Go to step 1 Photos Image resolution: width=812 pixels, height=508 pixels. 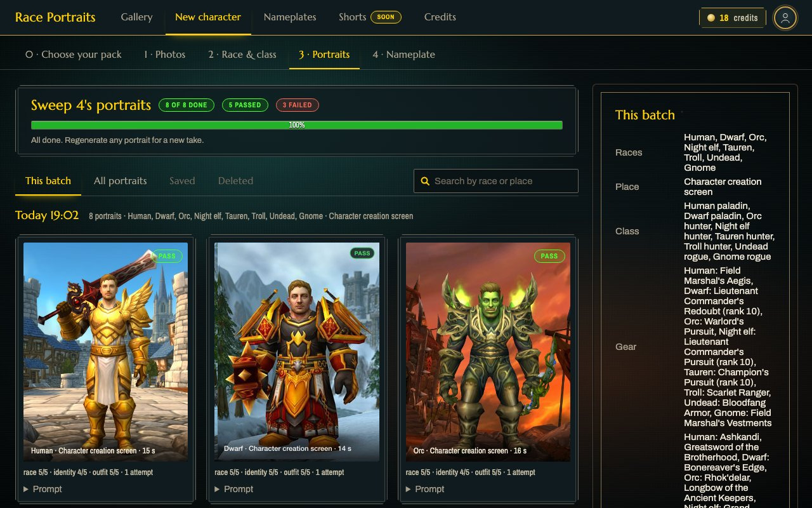tap(164, 55)
